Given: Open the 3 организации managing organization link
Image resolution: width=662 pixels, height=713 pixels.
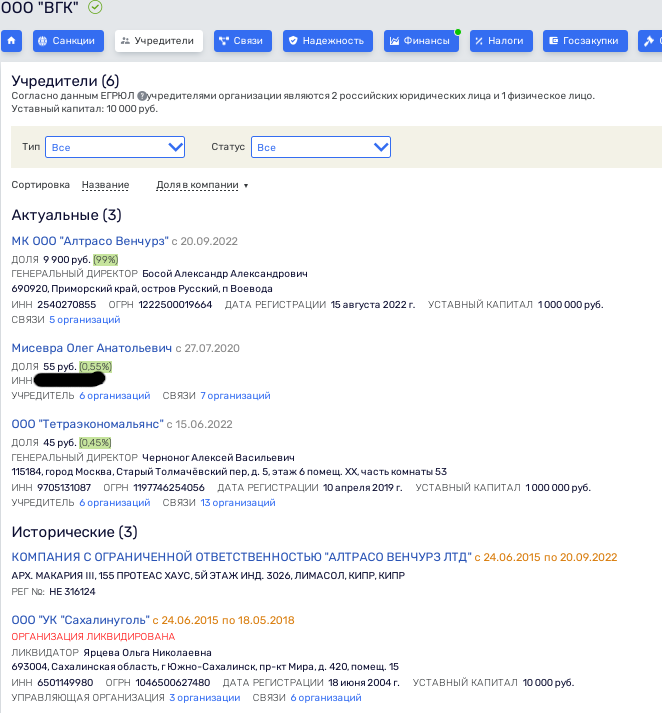Looking at the screenshot, I should coord(205,698).
